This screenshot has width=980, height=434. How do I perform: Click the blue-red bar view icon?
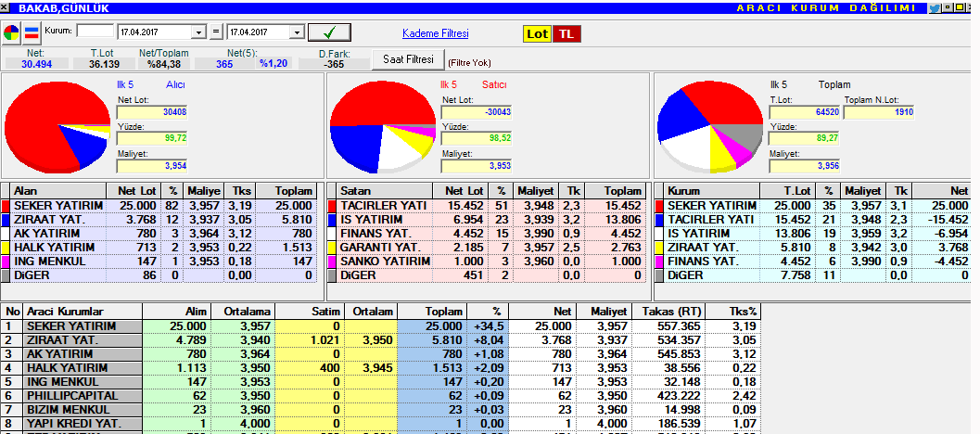click(x=32, y=32)
